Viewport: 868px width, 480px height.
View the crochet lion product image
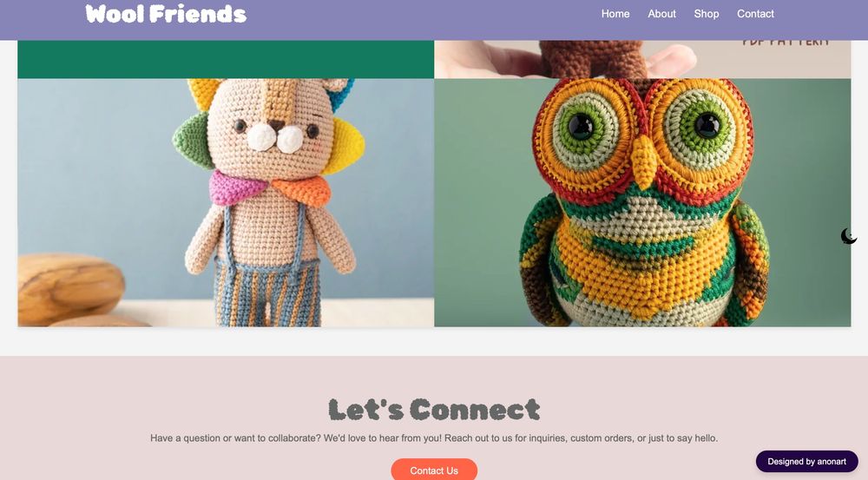click(x=226, y=202)
